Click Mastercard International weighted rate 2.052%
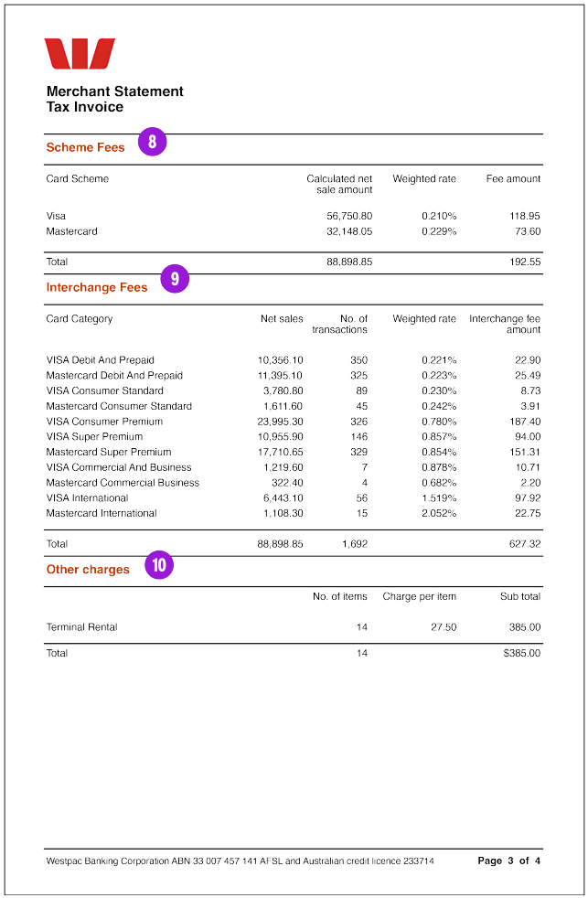 point(438,513)
